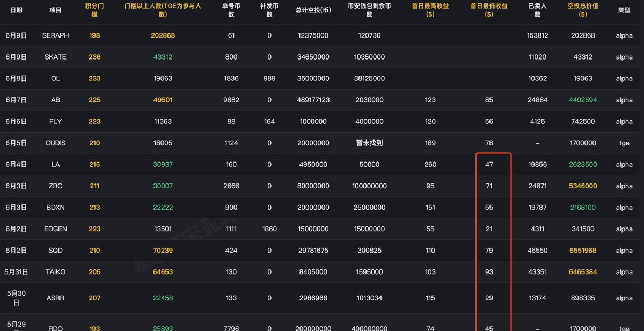Image resolution: width=644 pixels, height=331 pixels.
Task: Click the date cell "6月8日"
Action: 16,78
